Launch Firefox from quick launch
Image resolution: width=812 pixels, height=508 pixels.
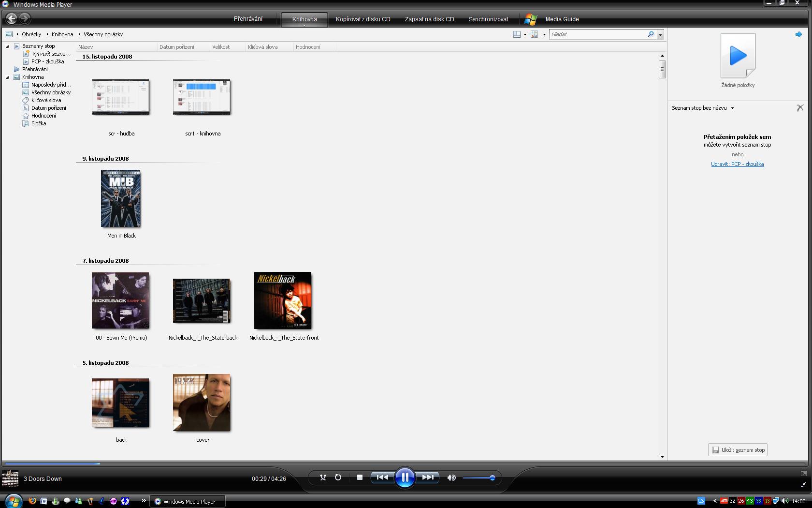point(32,501)
